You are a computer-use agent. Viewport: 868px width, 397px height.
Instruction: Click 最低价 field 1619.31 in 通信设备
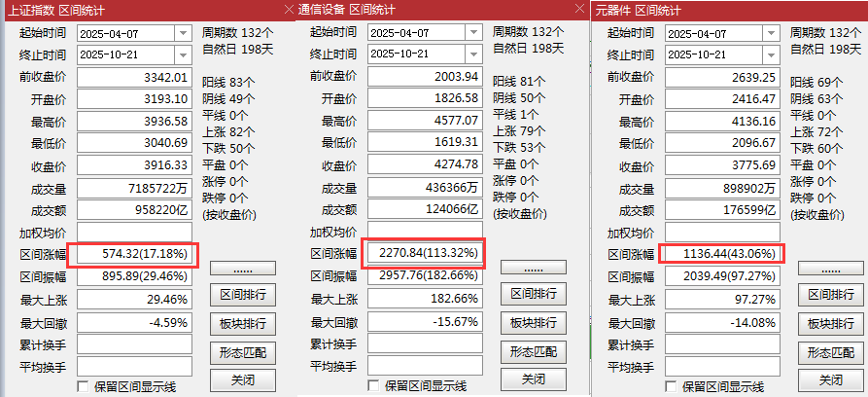point(425,142)
